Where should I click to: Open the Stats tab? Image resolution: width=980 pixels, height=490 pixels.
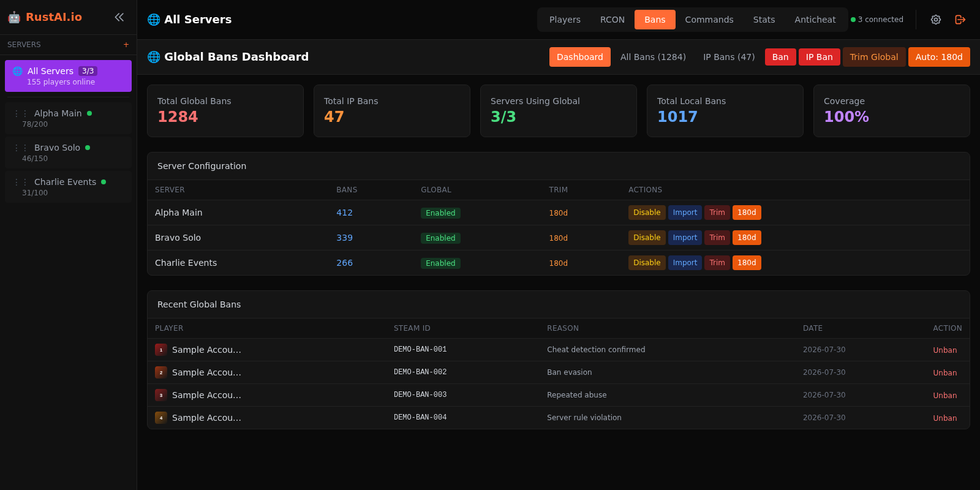[x=764, y=20]
